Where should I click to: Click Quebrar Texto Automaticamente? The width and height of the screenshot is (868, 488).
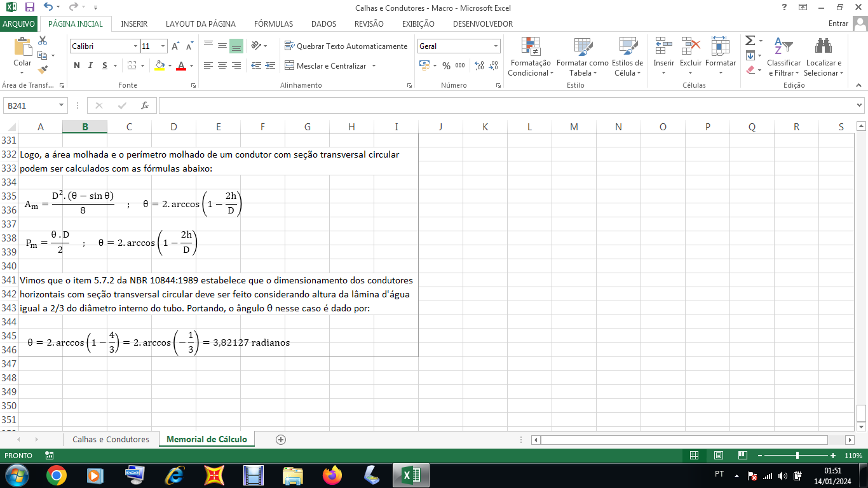pyautogui.click(x=346, y=46)
